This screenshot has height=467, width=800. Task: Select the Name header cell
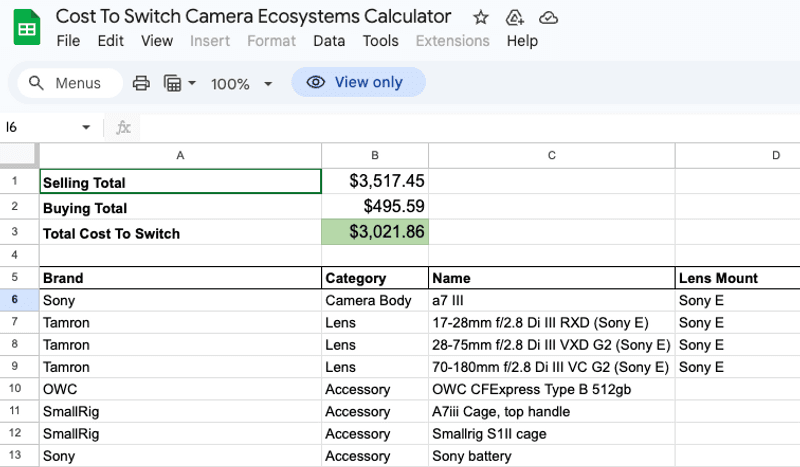point(552,278)
